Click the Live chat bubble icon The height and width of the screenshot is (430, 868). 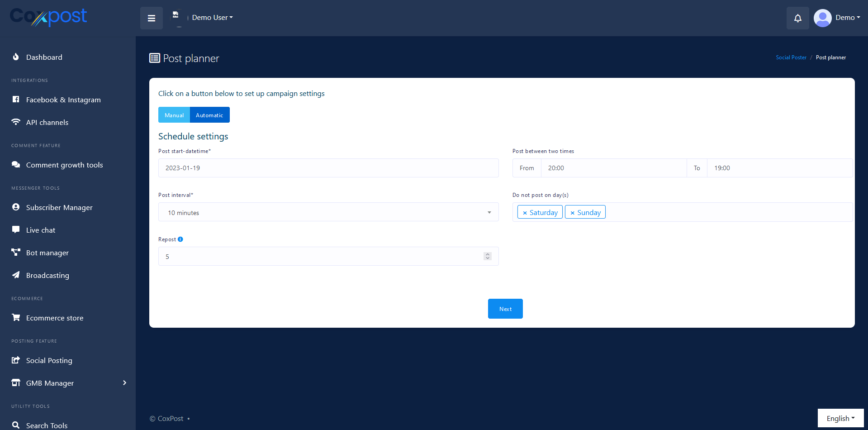(16, 229)
